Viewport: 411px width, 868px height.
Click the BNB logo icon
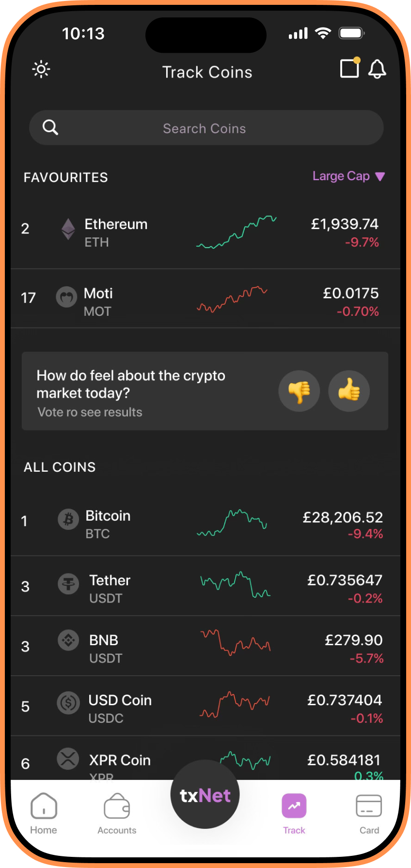pyautogui.click(x=68, y=640)
